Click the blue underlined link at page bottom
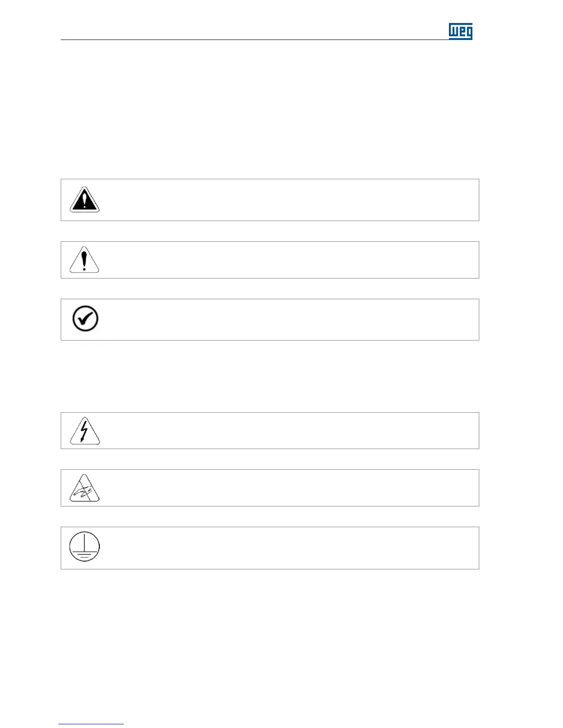563x728 pixels. tap(91, 724)
